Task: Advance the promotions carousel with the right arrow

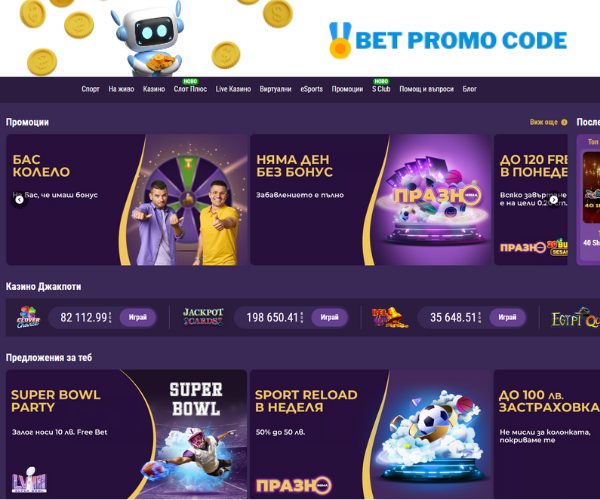Action: click(554, 200)
